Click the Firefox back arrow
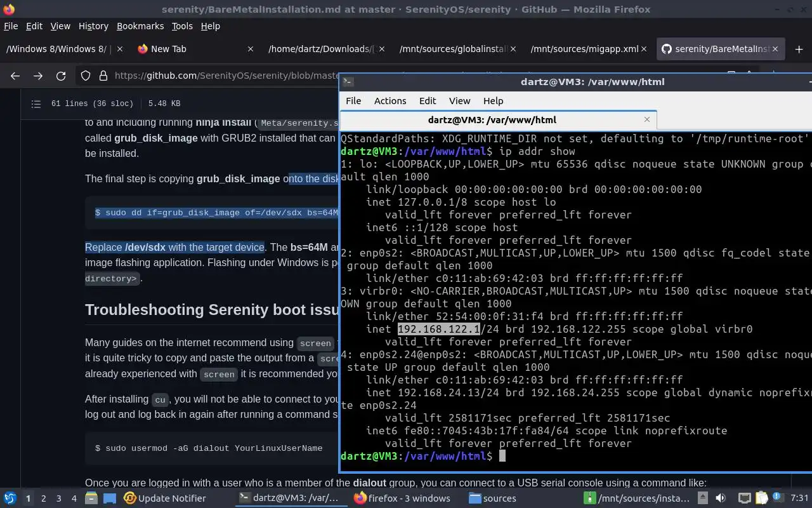Viewport: 812px width, 508px height. pos(15,76)
